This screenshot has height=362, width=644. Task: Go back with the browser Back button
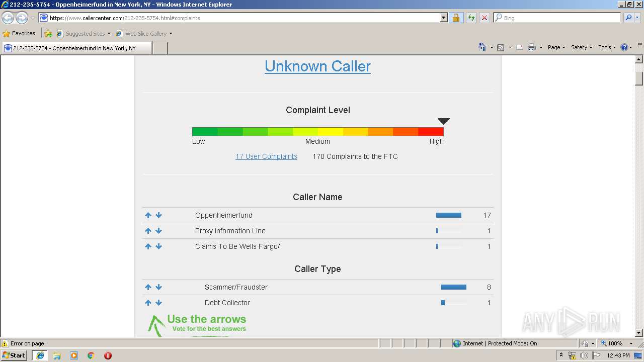(x=8, y=18)
